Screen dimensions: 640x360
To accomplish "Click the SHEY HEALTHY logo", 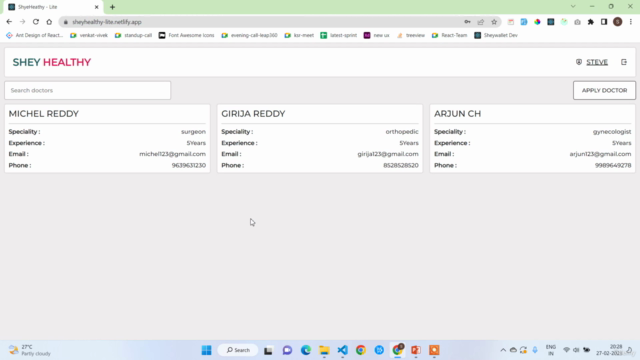I will point(52,62).
